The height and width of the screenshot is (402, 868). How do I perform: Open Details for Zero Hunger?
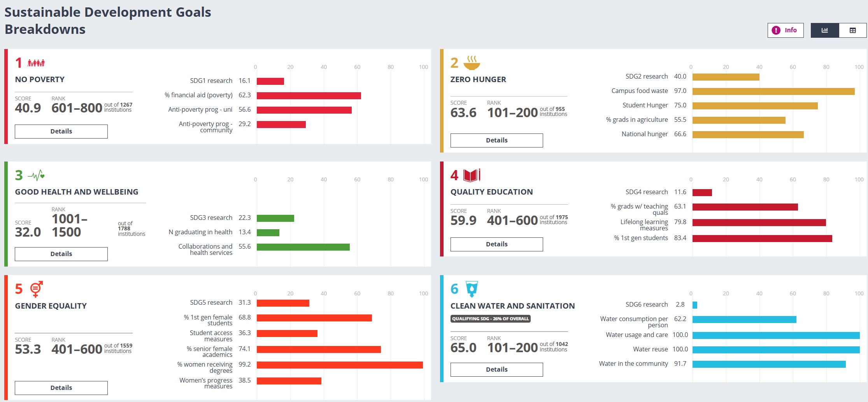tap(496, 140)
